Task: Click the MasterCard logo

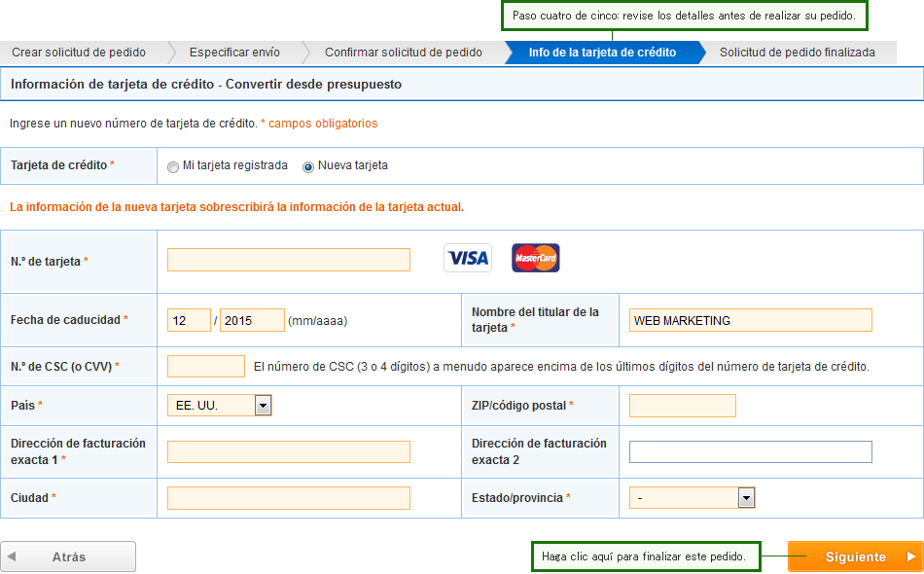Action: click(x=536, y=258)
